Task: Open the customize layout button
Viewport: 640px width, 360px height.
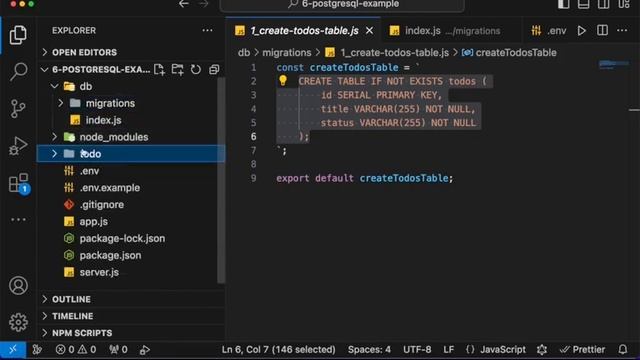Action: (x=624, y=4)
